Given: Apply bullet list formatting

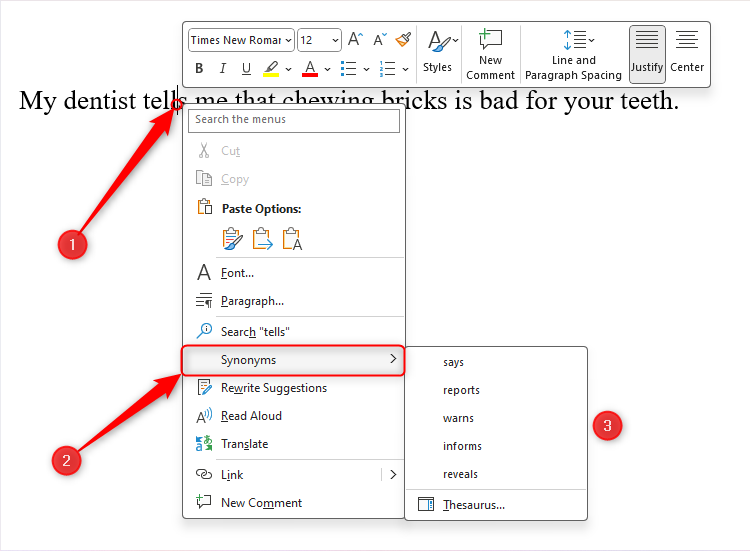Looking at the screenshot, I should point(348,68).
